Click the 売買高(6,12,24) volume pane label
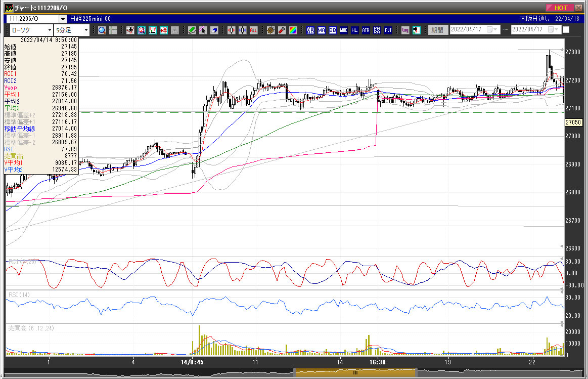This screenshot has width=588, height=379. 31,328
